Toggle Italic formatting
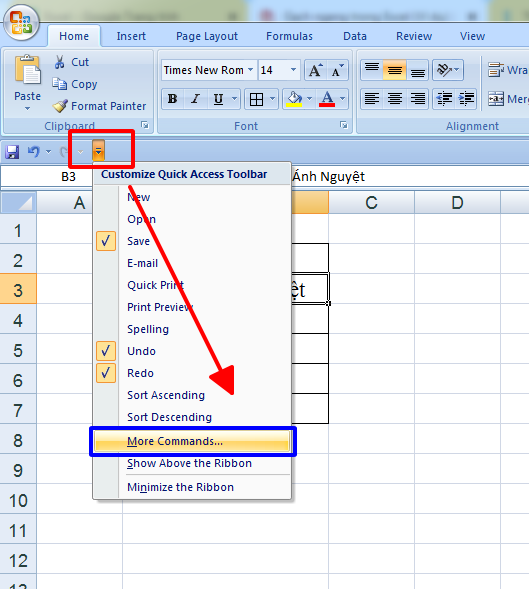The width and height of the screenshot is (529, 589). pos(195,99)
